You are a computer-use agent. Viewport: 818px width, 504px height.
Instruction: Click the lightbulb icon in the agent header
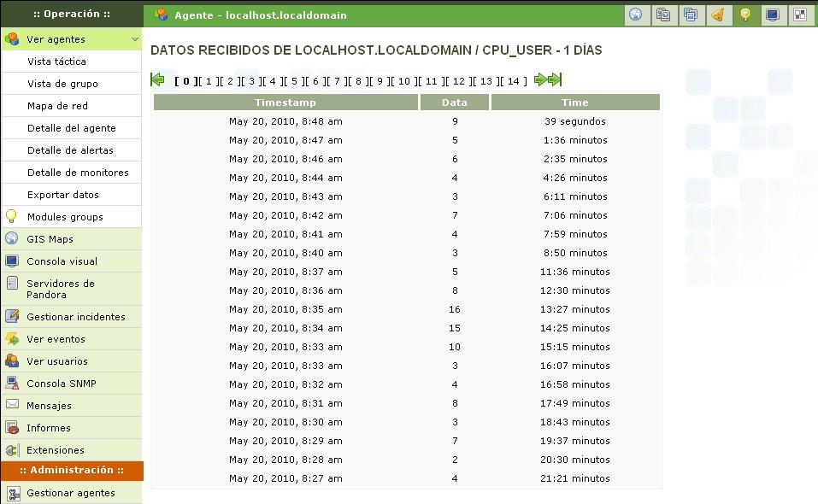pyautogui.click(x=745, y=15)
